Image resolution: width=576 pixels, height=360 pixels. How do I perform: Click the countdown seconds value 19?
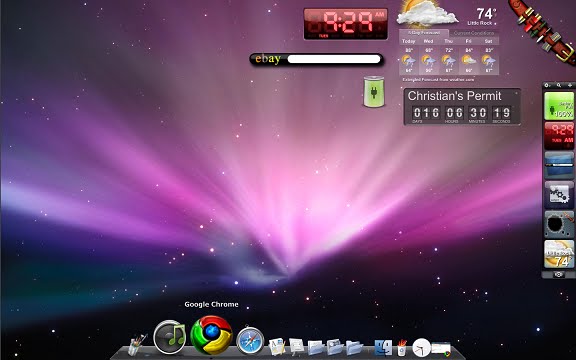click(501, 112)
